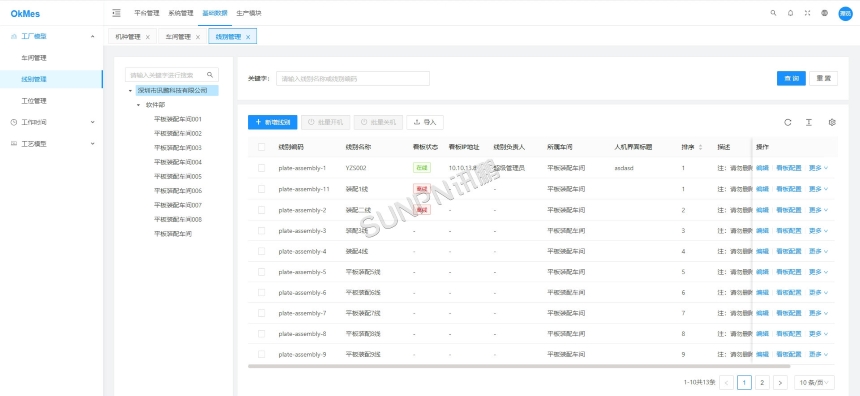The width and height of the screenshot is (860, 396).
Task: Click the 新增线别 button
Action: point(273,122)
